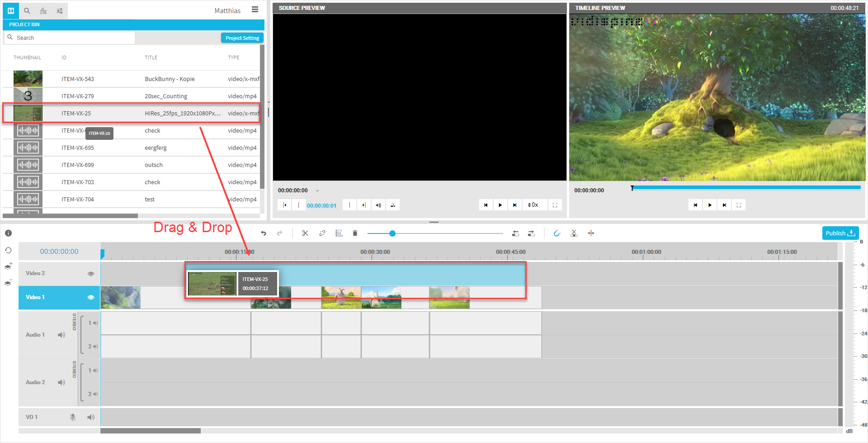
Task: Click the Publish button
Action: point(840,233)
